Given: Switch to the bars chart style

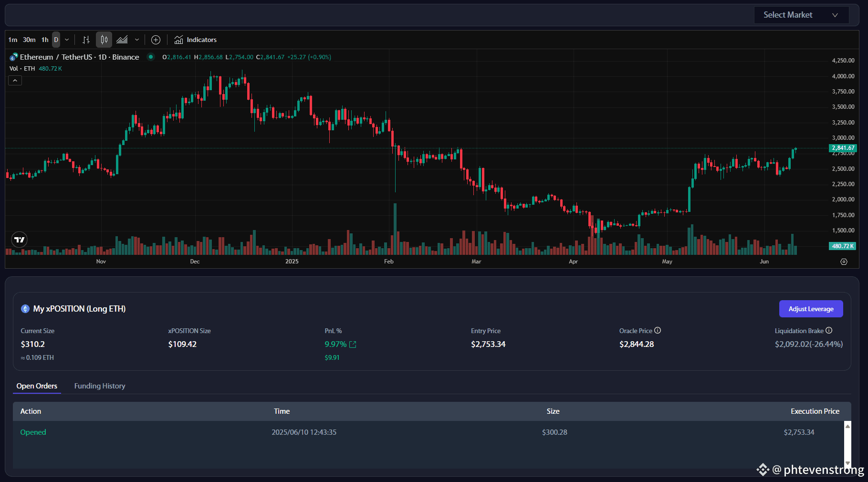Looking at the screenshot, I should 86,40.
